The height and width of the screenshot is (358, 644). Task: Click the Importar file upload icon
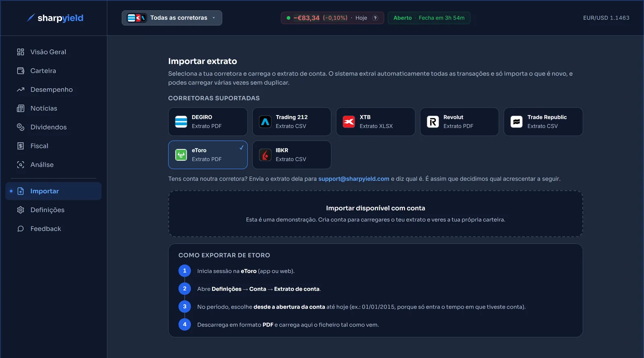(x=21, y=191)
